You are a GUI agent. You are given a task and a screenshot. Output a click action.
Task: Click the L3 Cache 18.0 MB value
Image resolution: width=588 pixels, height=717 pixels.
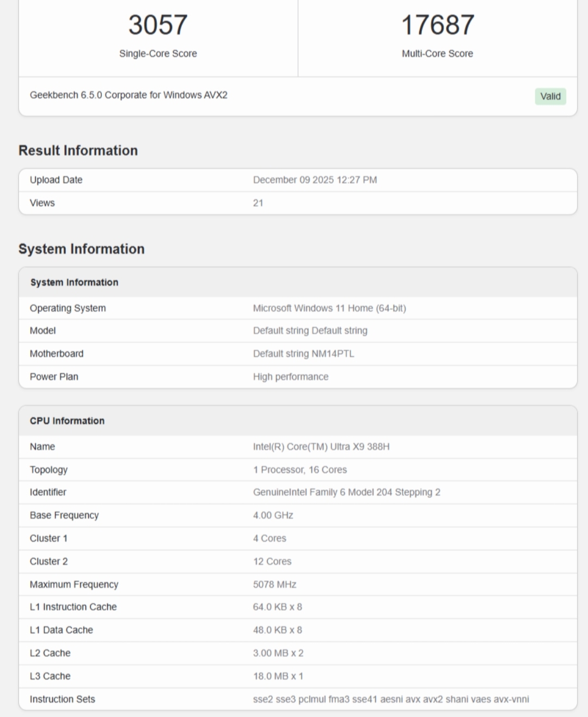(278, 676)
